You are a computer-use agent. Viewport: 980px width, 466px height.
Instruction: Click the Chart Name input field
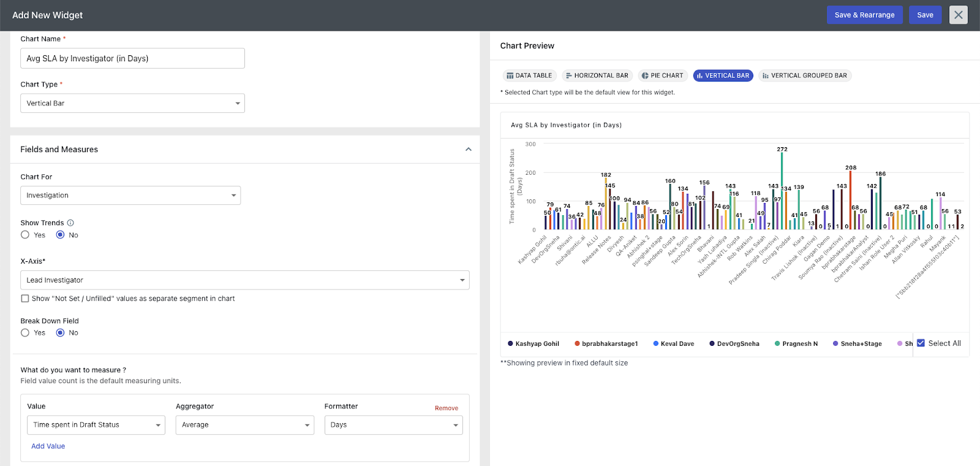[x=132, y=59]
